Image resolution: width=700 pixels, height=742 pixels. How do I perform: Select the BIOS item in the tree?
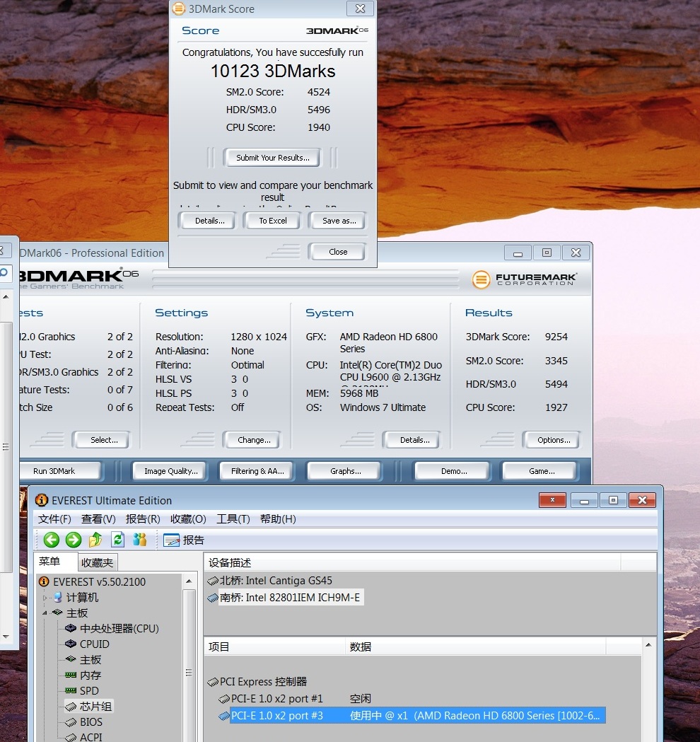(x=91, y=721)
